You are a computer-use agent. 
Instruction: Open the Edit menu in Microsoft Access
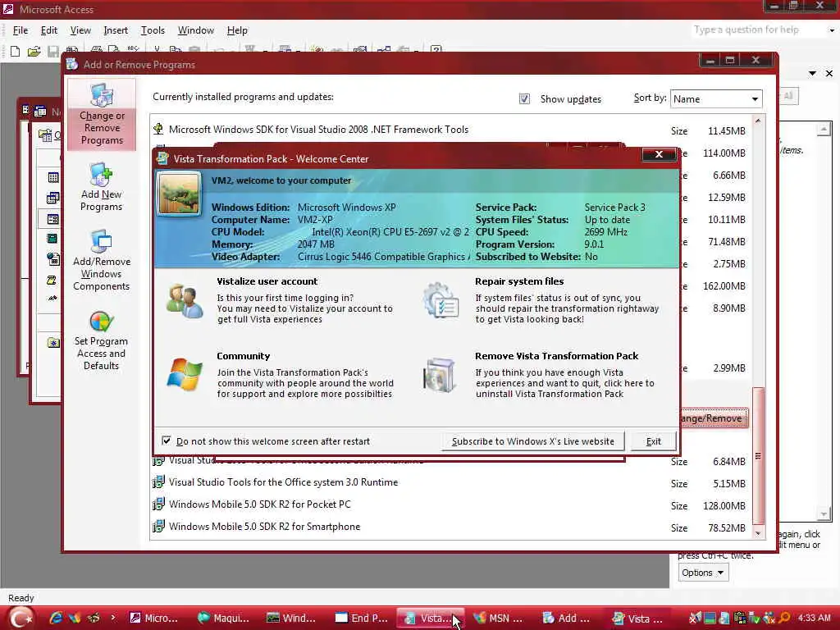coord(48,30)
